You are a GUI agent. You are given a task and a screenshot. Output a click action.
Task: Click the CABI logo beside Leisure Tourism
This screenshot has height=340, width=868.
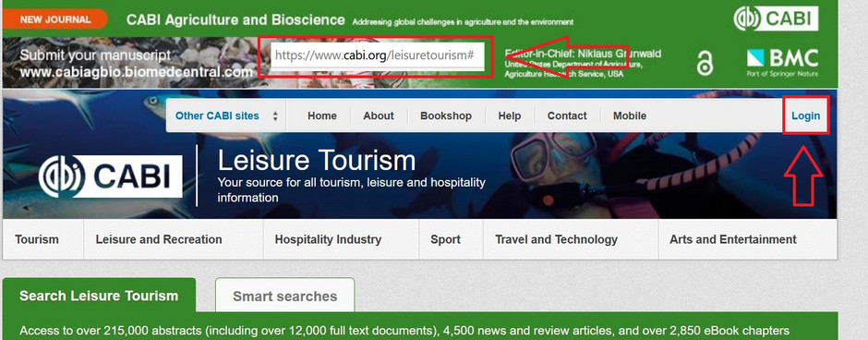pos(111,176)
